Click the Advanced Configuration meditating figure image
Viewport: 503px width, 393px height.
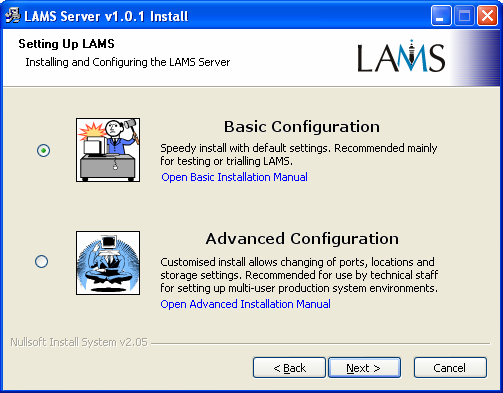pos(108,263)
